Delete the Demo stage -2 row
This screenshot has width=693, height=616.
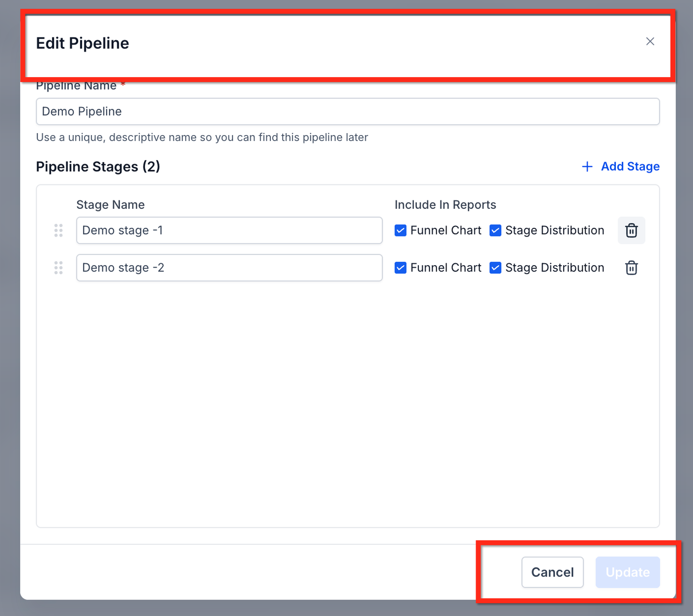631,268
